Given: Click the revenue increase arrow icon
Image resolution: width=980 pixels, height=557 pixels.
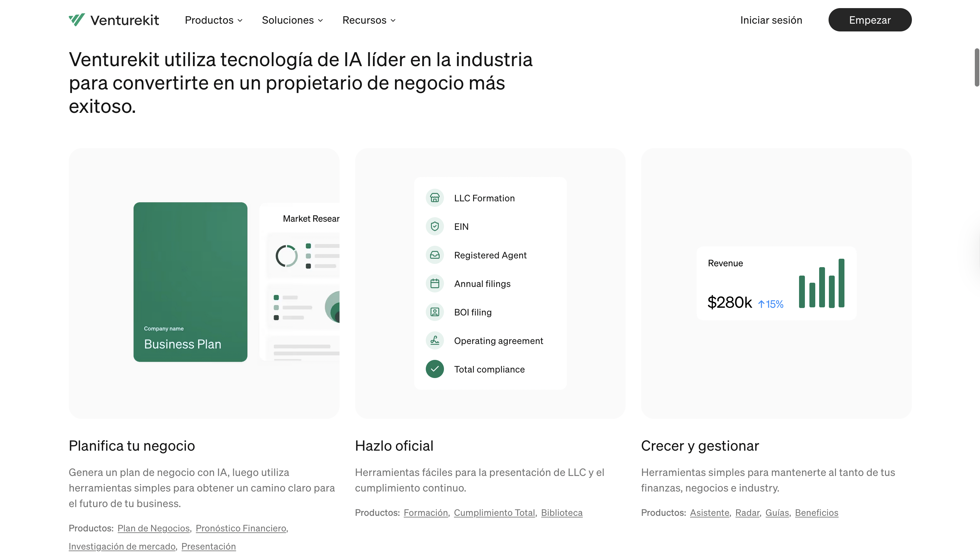Looking at the screenshot, I should point(761,304).
